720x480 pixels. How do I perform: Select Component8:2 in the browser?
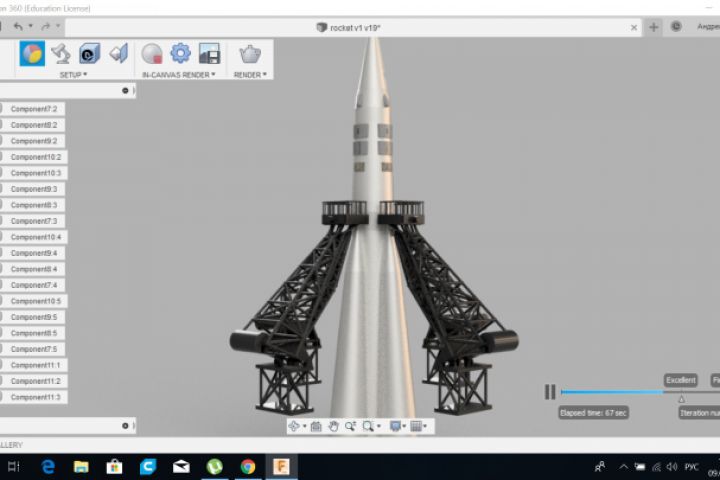click(x=32, y=125)
